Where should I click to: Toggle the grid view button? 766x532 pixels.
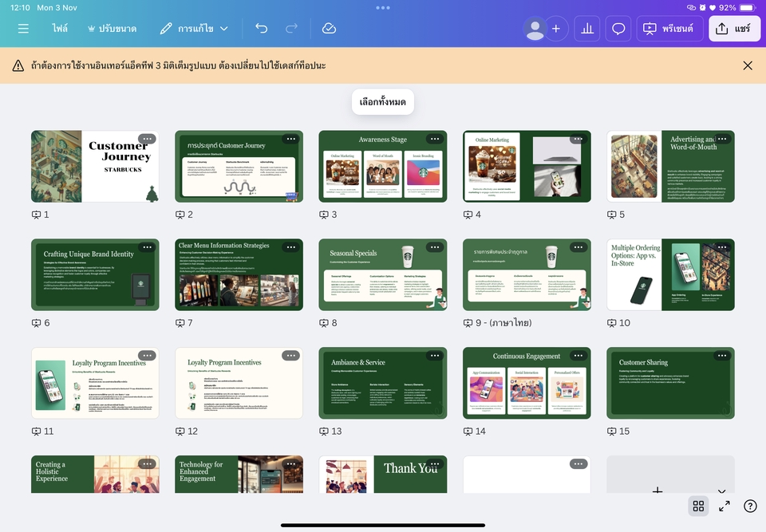click(x=698, y=506)
